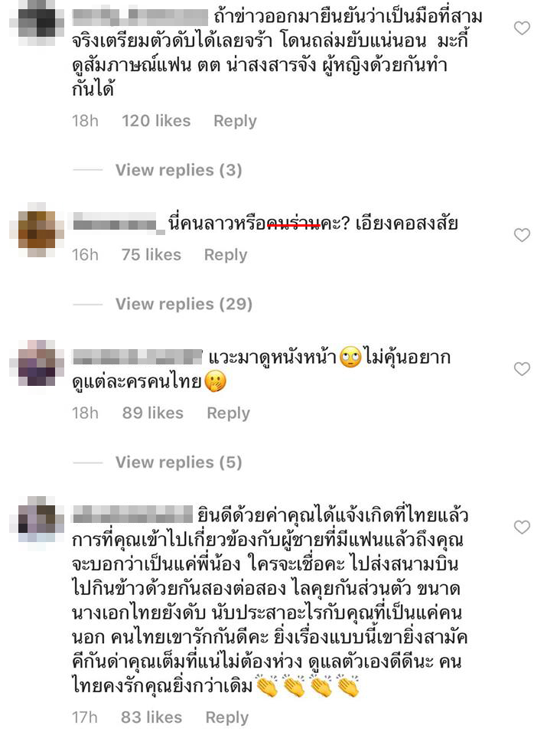Show who liked via 120 likes
This screenshot has width=560, height=735.
coord(156,121)
